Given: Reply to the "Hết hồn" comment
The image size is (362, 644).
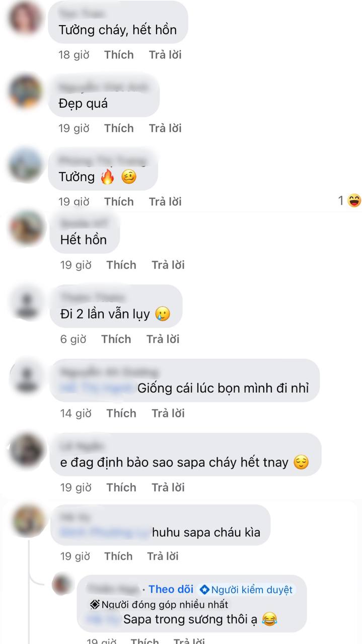Looking at the screenshot, I should click(x=168, y=265).
